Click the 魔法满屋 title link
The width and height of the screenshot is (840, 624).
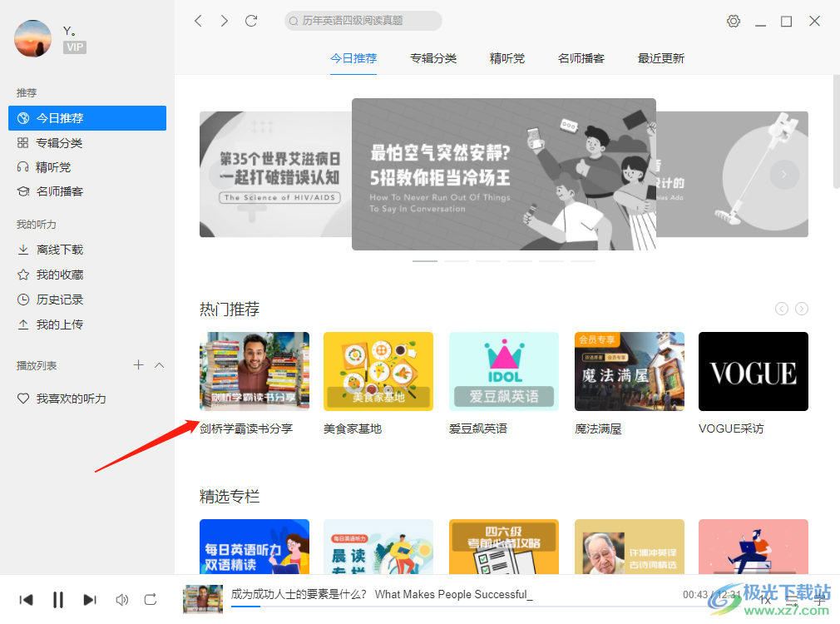(x=598, y=428)
